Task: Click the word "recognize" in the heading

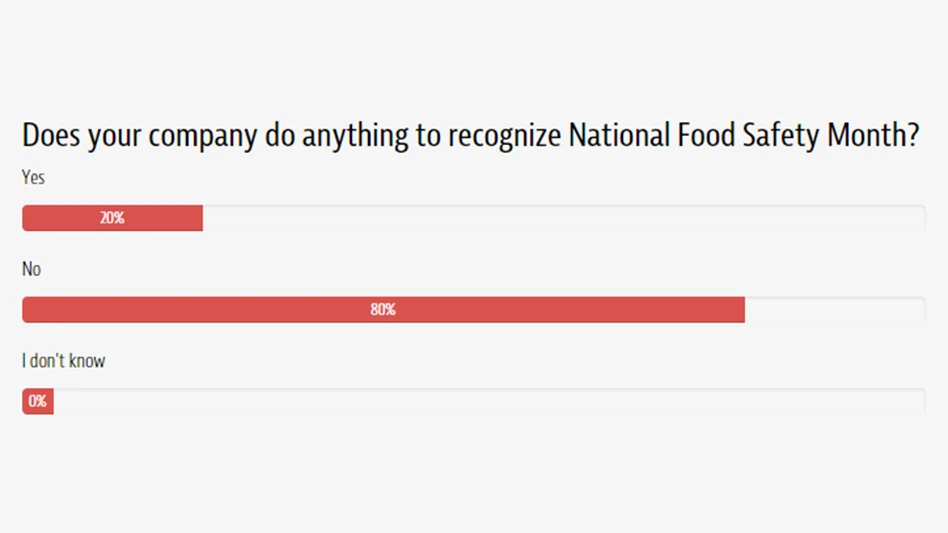Action: pos(504,137)
